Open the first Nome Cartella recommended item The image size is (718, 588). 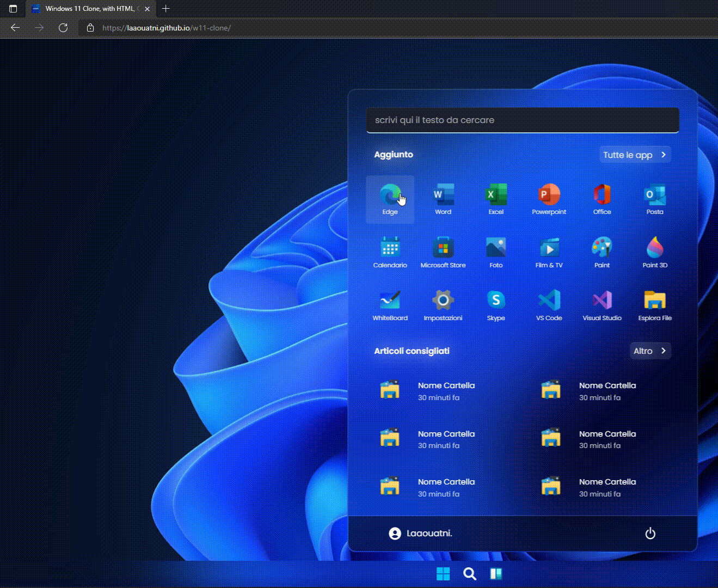tap(430, 390)
